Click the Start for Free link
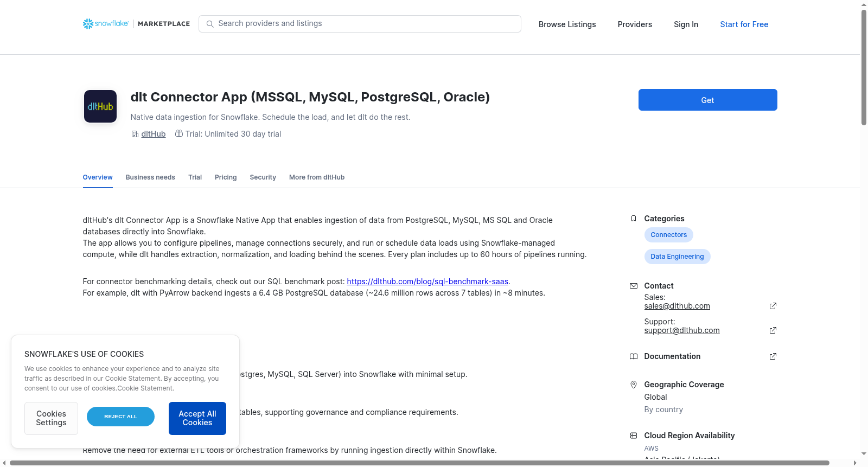The height and width of the screenshot is (467, 868). (x=744, y=24)
